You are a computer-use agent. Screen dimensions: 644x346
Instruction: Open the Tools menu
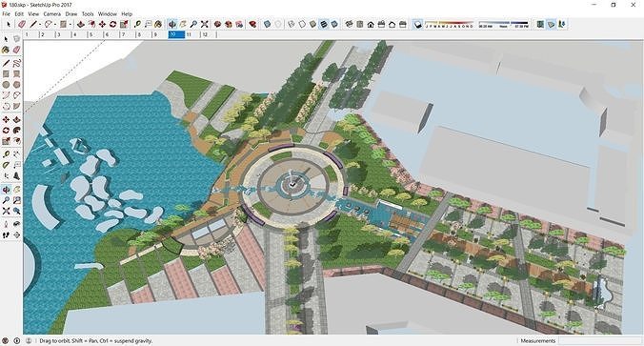pos(88,13)
